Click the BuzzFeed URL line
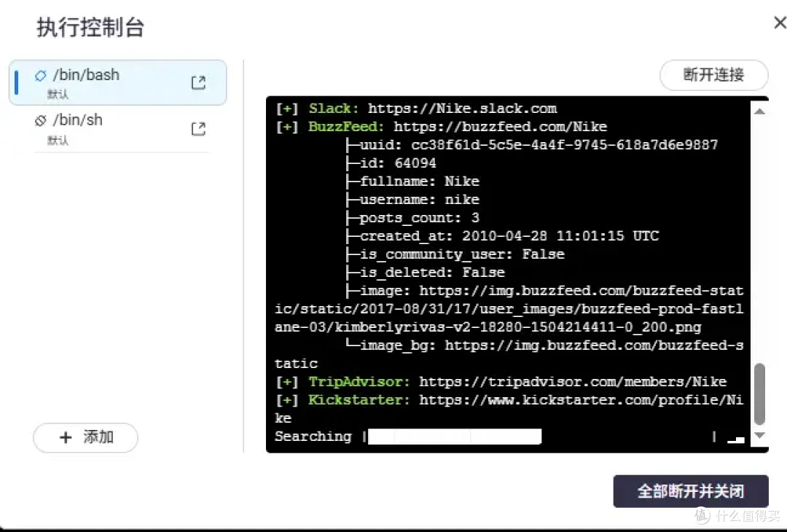Viewport: 787px width, 532px height. click(442, 127)
